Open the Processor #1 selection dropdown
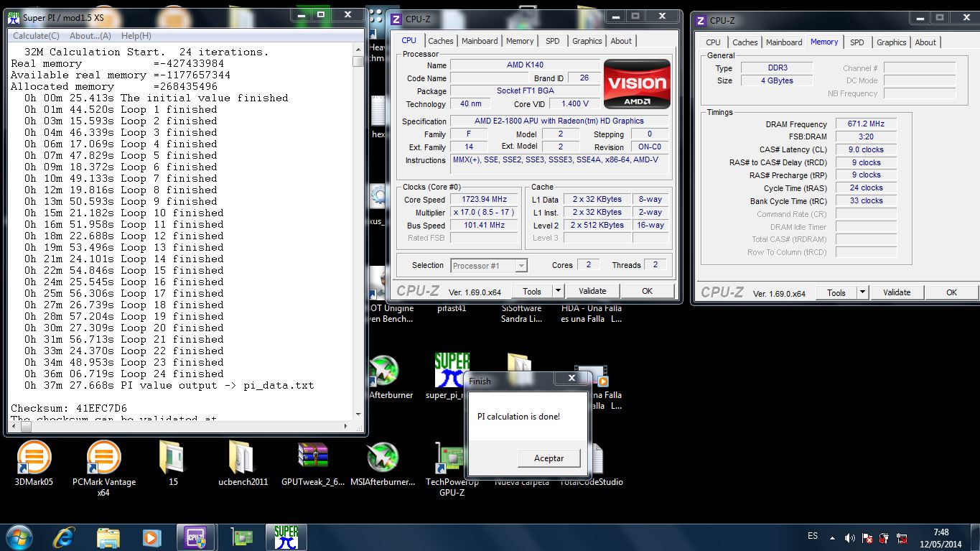The height and width of the screenshot is (551, 980). click(488, 266)
